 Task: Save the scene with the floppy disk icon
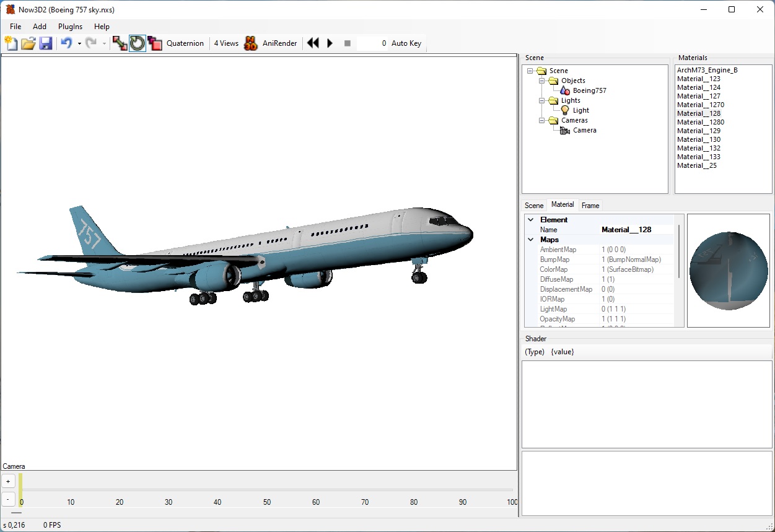[x=45, y=43]
